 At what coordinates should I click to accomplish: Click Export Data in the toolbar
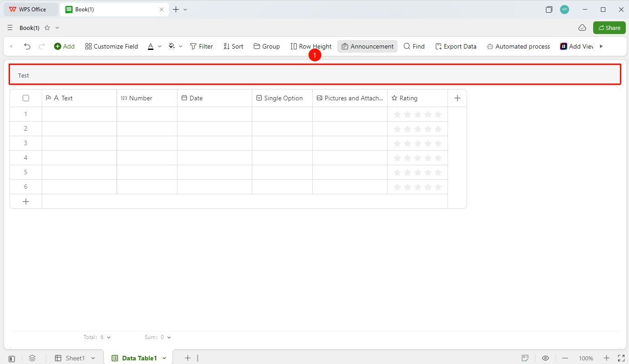point(456,46)
